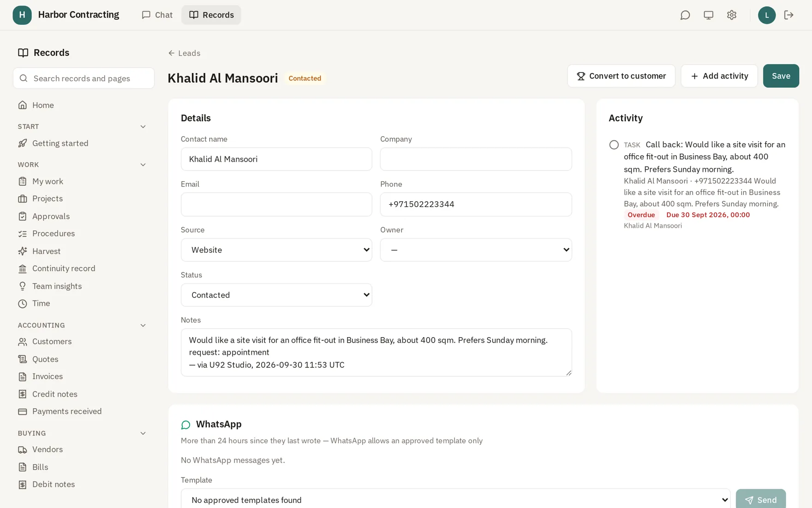Click the Notes text area
Image resolution: width=812 pixels, height=508 pixels.
(376, 352)
